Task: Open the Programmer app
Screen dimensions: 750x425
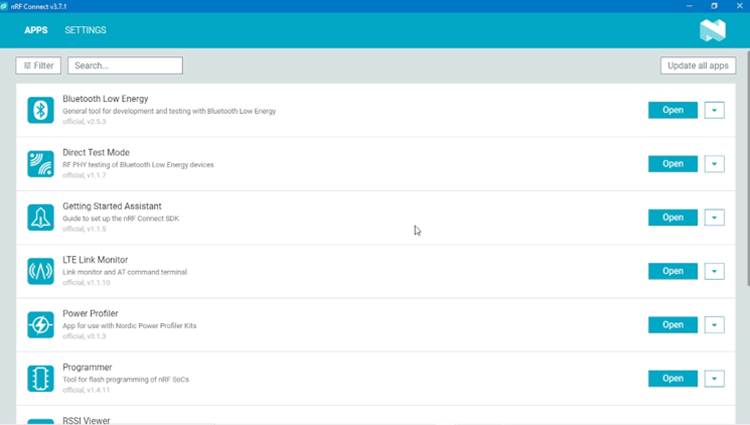Action: [x=673, y=379]
